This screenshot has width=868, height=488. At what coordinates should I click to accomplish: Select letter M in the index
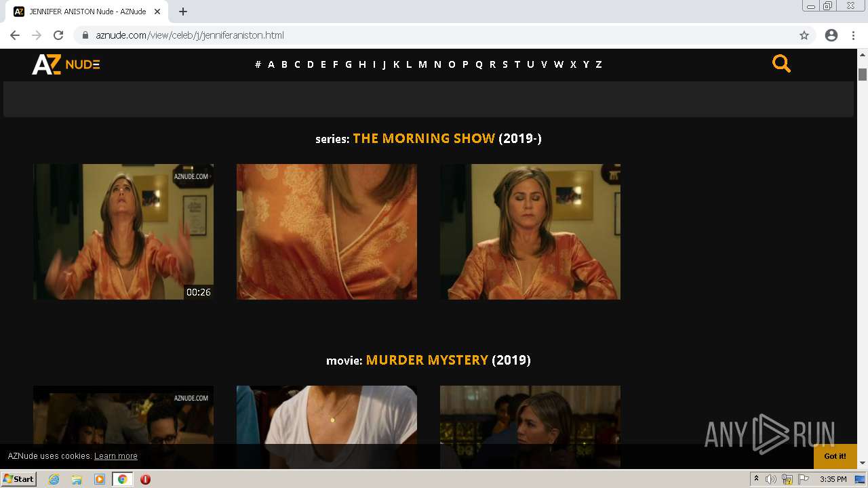point(422,64)
